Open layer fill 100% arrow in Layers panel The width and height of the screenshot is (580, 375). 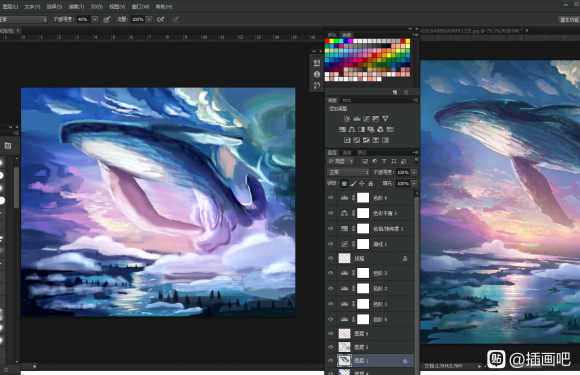click(x=414, y=183)
